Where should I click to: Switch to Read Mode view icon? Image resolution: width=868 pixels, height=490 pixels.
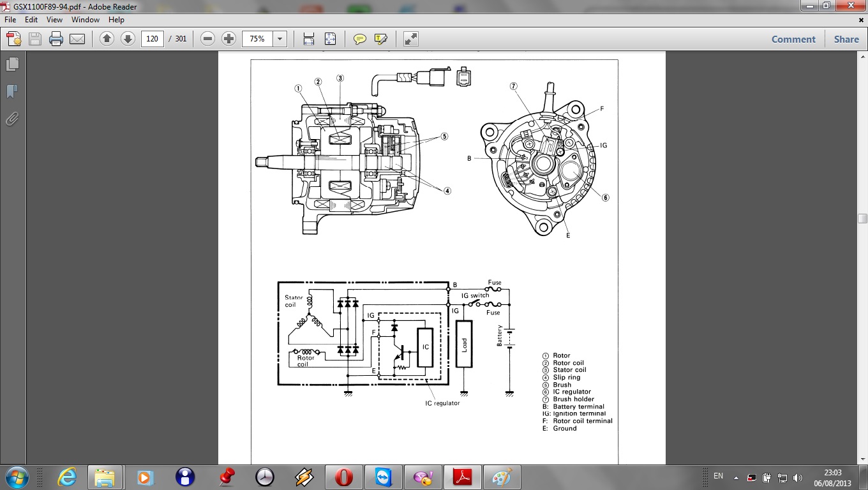click(x=411, y=39)
